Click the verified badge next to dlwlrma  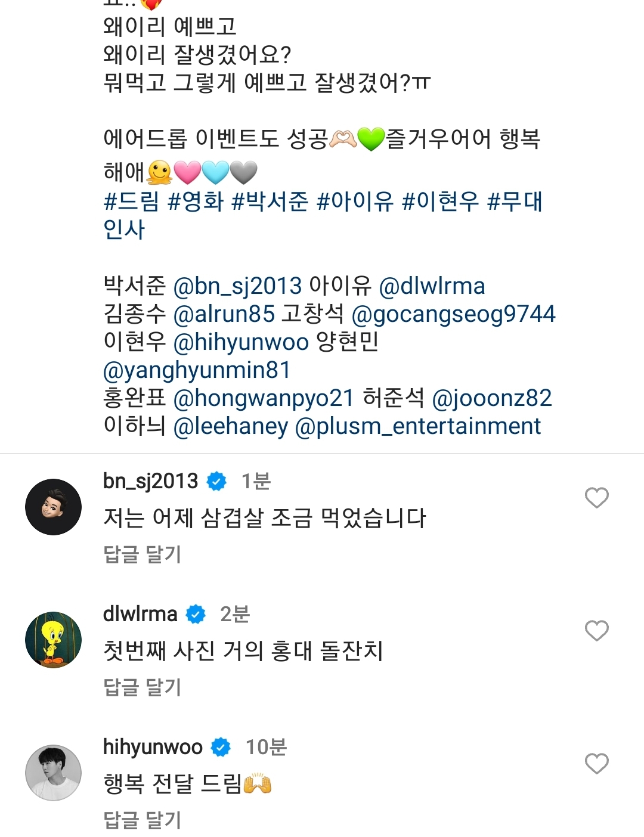click(x=197, y=613)
